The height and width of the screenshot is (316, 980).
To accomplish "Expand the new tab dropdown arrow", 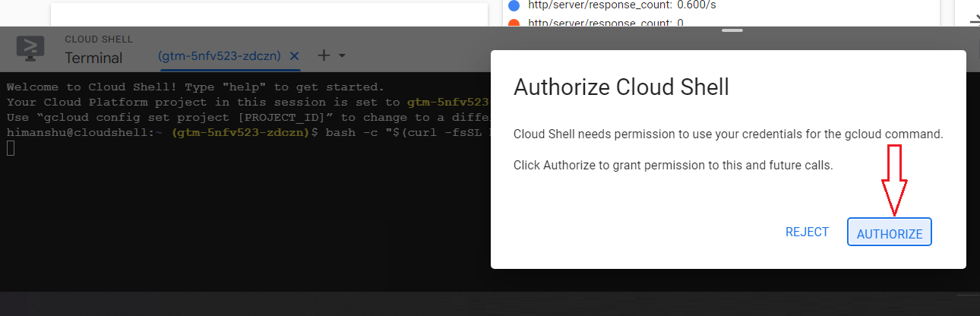I will tap(342, 56).
